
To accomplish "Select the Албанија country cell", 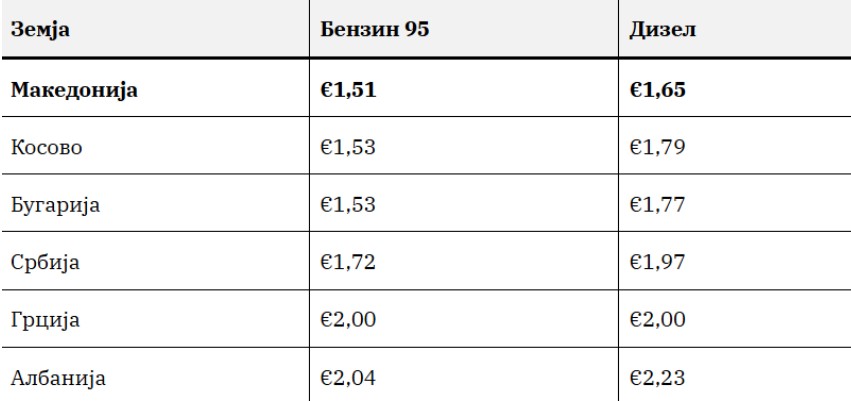I will tap(58, 377).
